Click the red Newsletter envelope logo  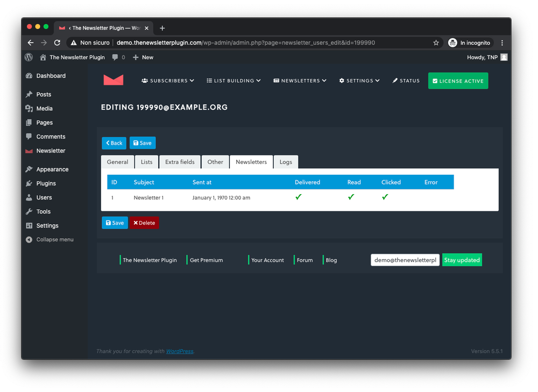pyautogui.click(x=113, y=80)
